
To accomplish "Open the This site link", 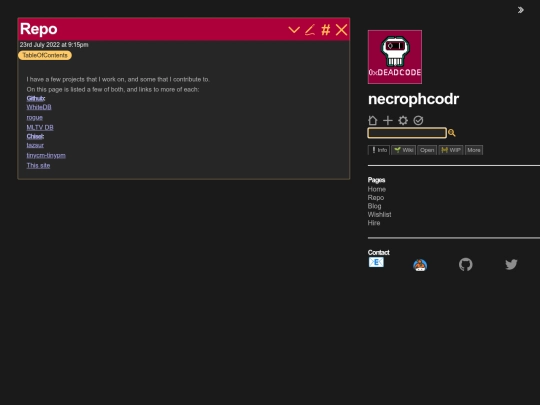I will coord(38,166).
